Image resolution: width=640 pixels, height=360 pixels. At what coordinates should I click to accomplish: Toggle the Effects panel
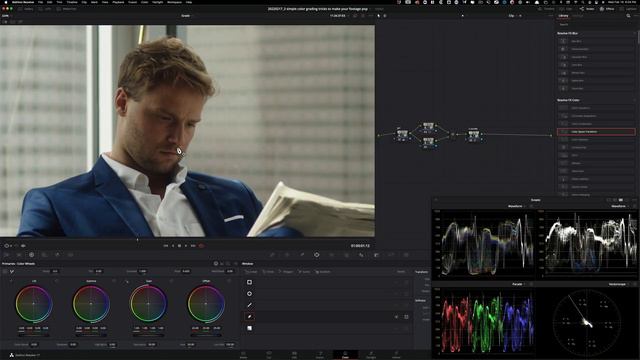pyautogui.click(x=607, y=9)
